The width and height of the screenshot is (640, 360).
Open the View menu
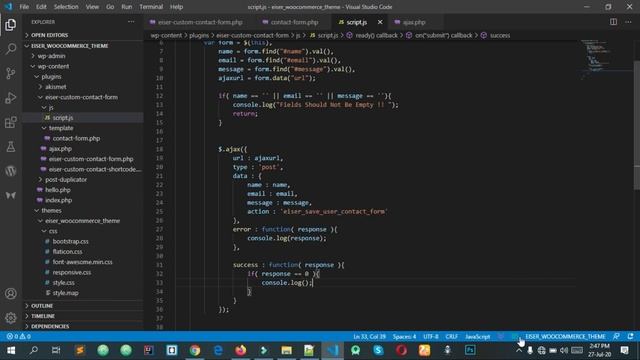tap(92, 7)
